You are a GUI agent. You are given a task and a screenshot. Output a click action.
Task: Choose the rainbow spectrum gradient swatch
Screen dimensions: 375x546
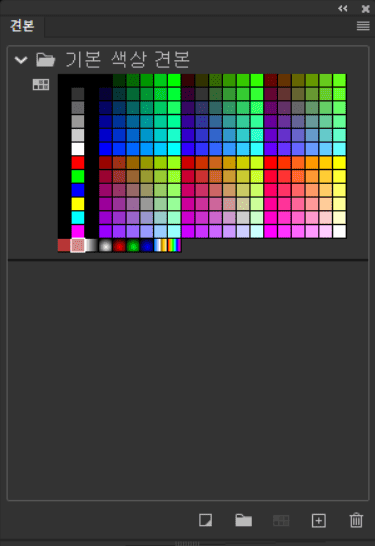(174, 245)
